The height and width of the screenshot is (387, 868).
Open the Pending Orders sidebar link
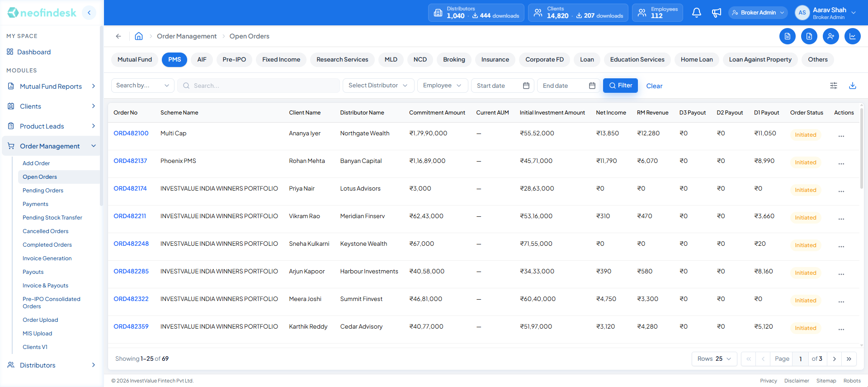click(x=43, y=191)
